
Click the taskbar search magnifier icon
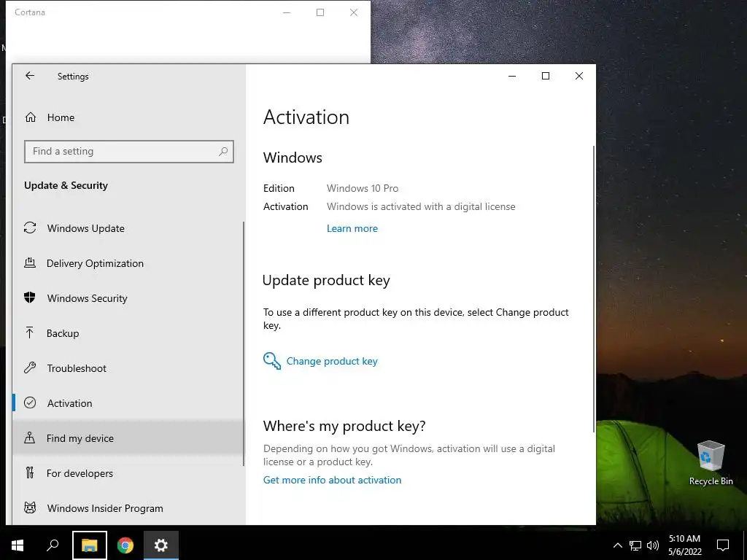(53, 545)
